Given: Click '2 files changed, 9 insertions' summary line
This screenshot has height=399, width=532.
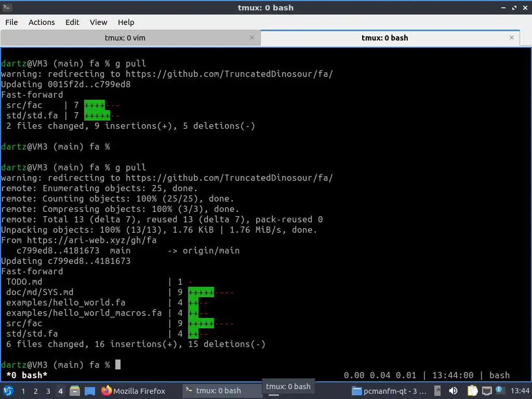Looking at the screenshot, I should [x=130, y=126].
